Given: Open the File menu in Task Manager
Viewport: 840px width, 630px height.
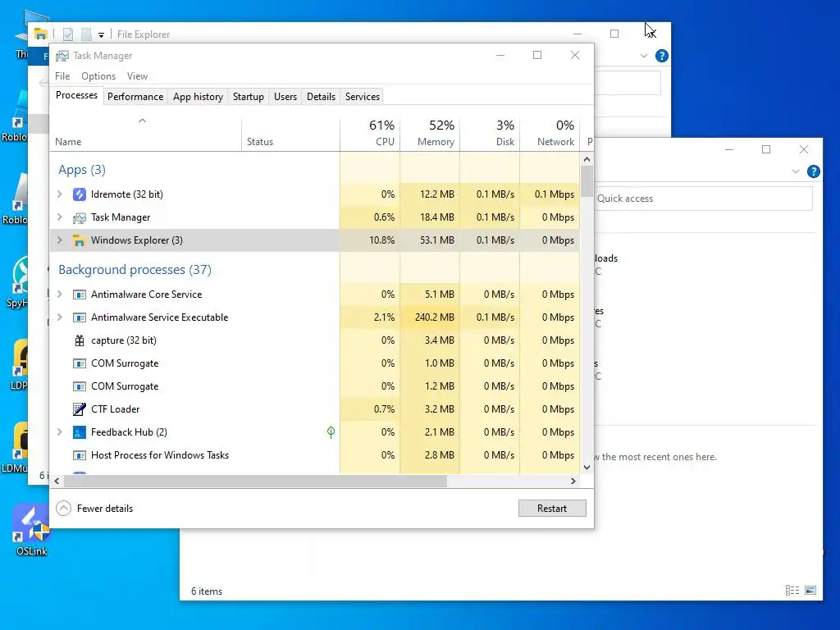Looking at the screenshot, I should pos(62,76).
